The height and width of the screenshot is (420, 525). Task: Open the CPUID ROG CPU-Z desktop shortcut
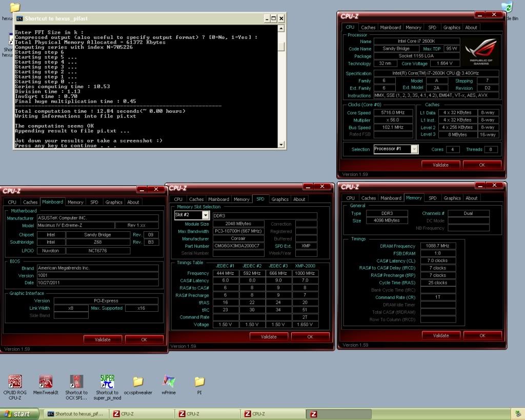click(15, 382)
